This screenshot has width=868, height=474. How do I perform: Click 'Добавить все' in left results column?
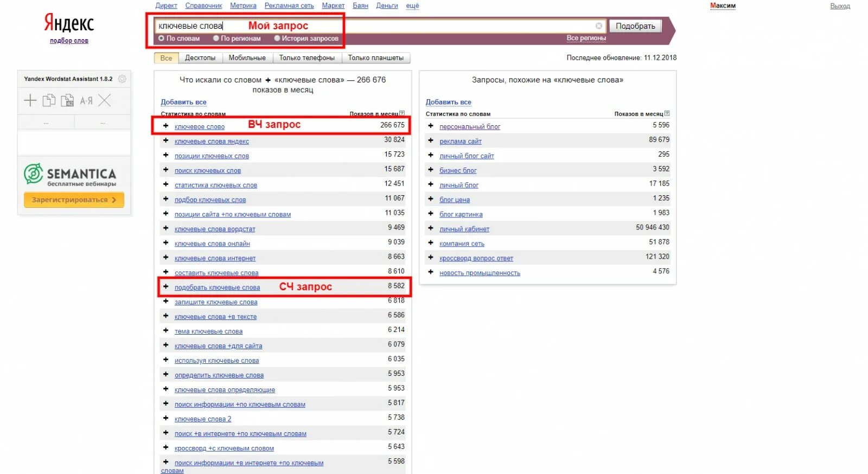pos(183,102)
